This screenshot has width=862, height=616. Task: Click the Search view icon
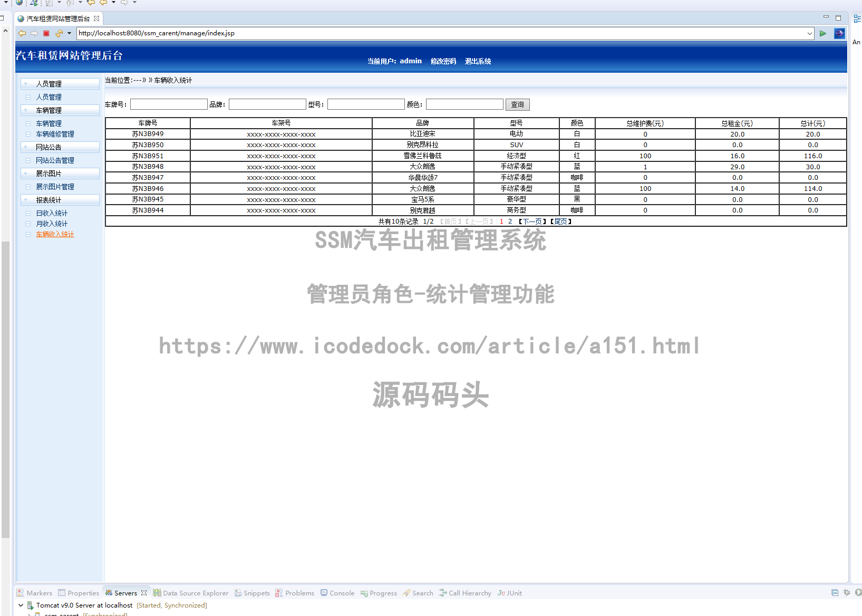coord(406,593)
